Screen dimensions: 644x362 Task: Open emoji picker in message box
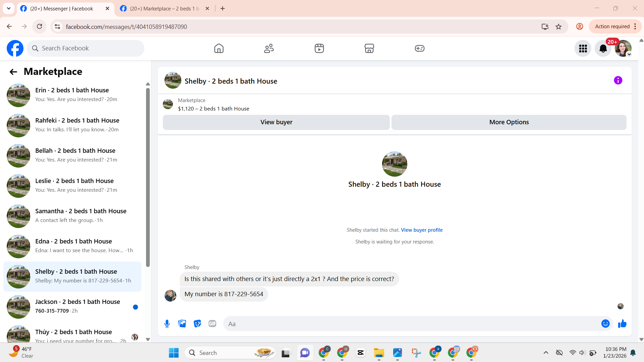[605, 324]
